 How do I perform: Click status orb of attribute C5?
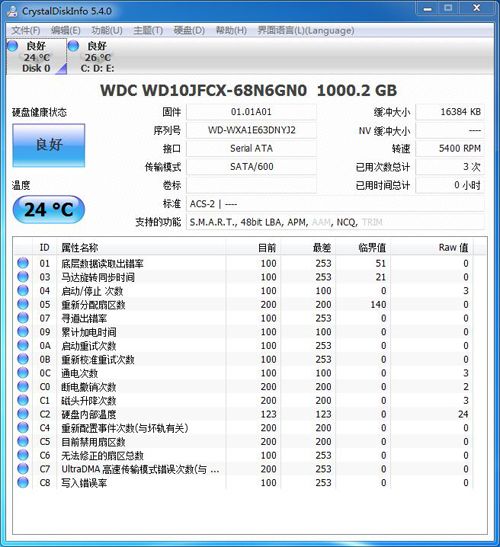pos(23,441)
